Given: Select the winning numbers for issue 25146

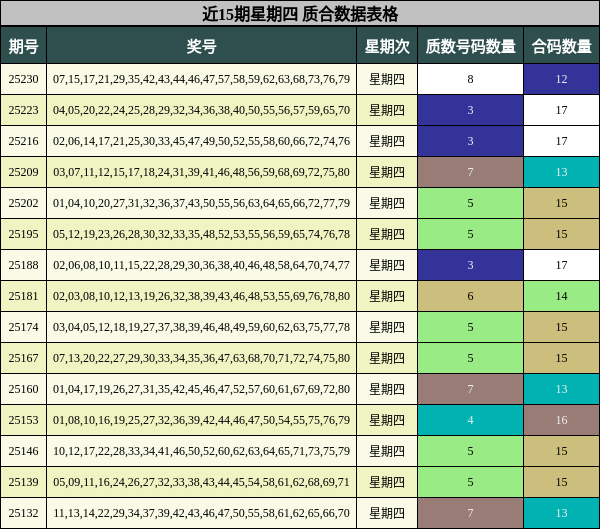Looking at the screenshot, I should [x=201, y=451].
